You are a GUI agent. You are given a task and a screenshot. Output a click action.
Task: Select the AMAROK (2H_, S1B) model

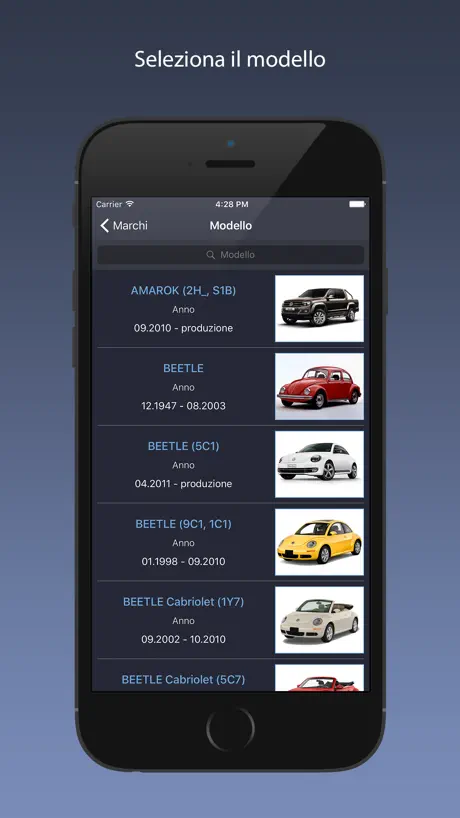pyautogui.click(x=183, y=291)
